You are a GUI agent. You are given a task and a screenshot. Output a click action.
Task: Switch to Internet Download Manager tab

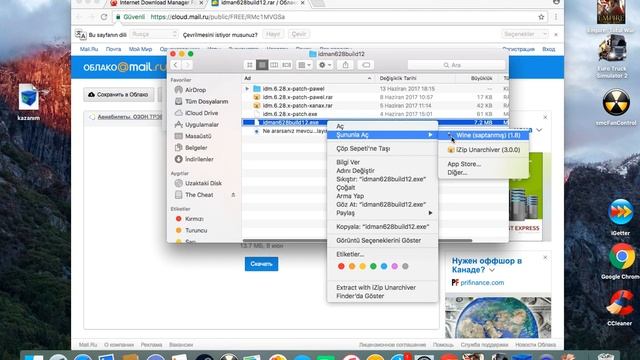[156, 3]
